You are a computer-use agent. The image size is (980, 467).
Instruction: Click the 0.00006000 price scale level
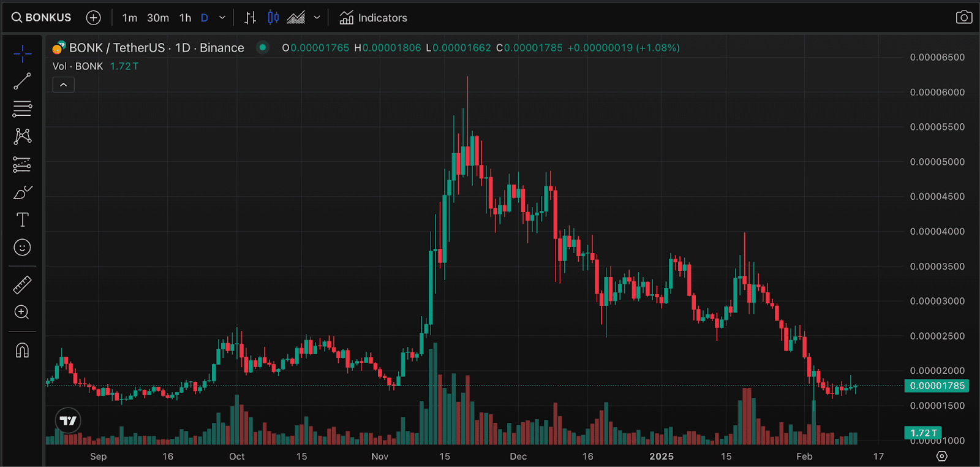pyautogui.click(x=937, y=92)
